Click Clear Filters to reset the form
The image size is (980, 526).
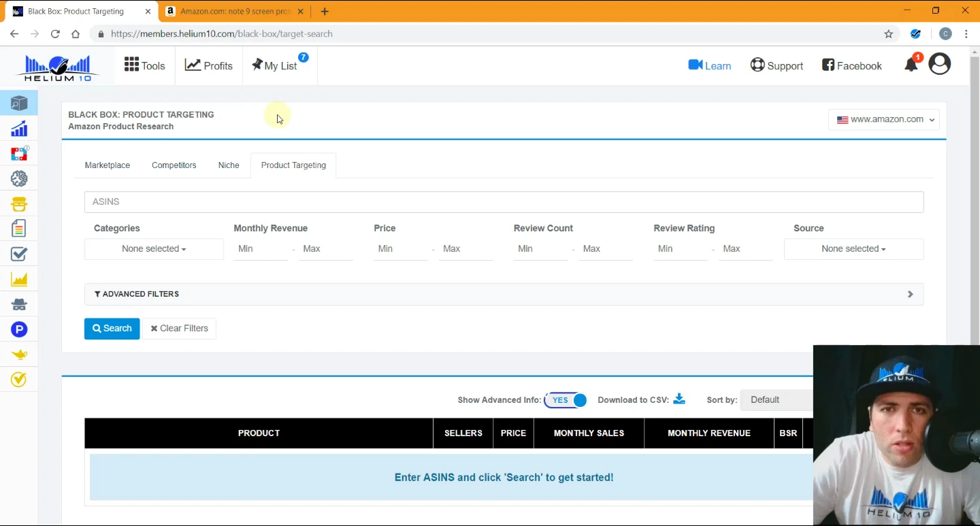point(179,328)
